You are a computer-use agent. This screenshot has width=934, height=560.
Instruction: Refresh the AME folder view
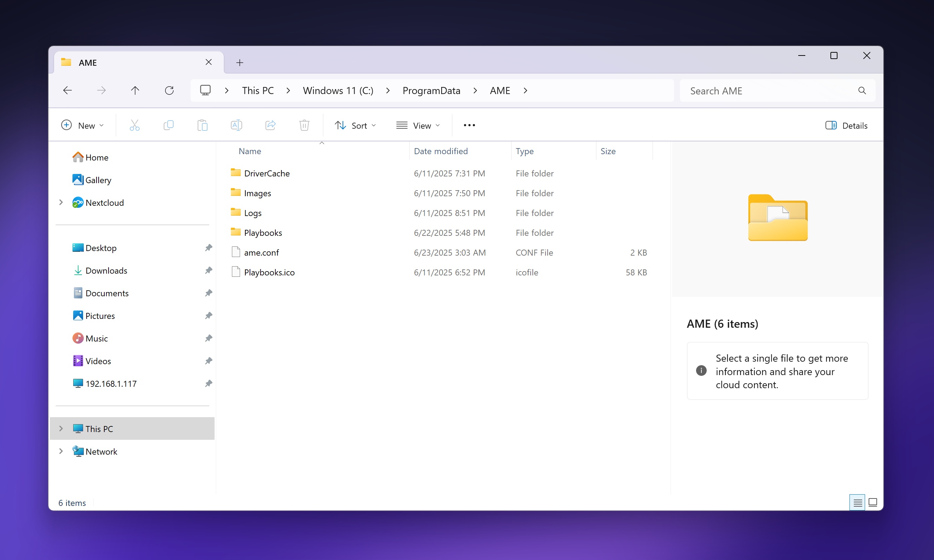click(x=169, y=91)
